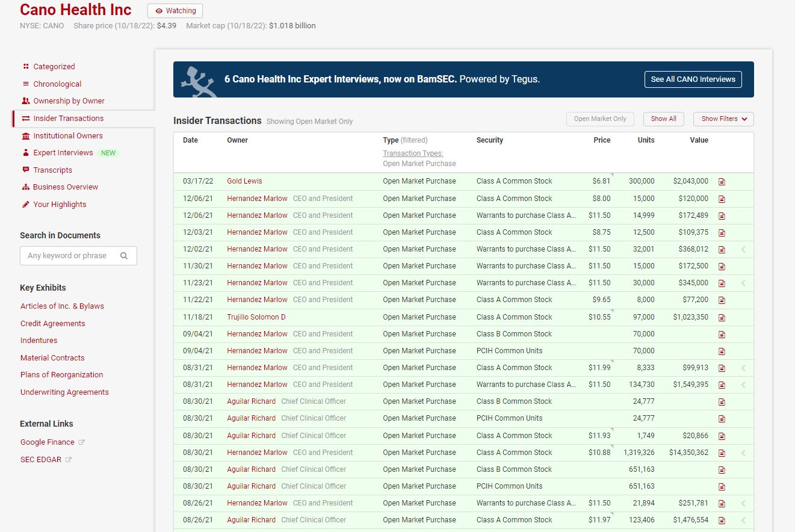This screenshot has height=532, width=795.
Task: Open Hernandez Marlow link in 12/06/21 $120,000 row
Action: [x=257, y=199]
